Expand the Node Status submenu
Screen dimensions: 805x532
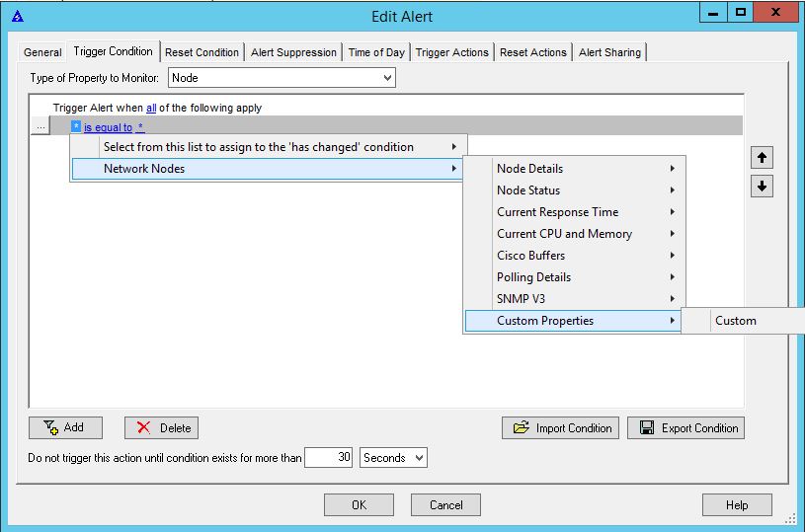tap(575, 190)
